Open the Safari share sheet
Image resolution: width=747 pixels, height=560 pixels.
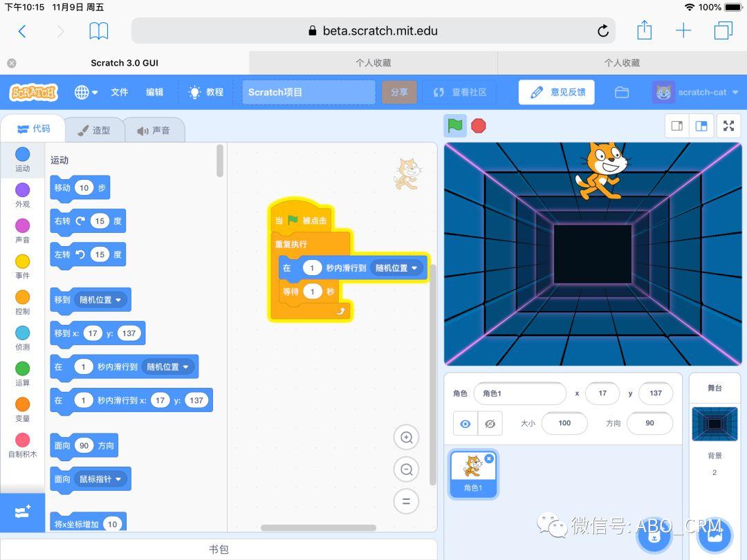click(644, 30)
